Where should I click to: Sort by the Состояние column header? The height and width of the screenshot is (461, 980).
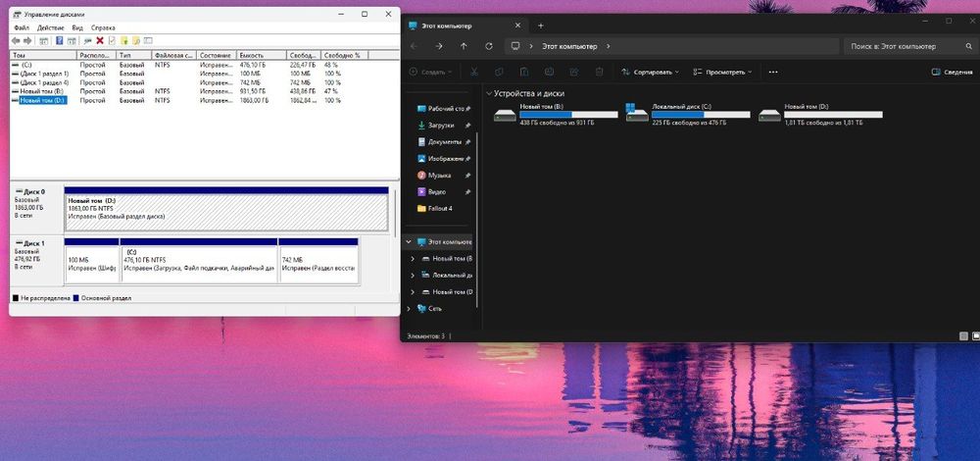pyautogui.click(x=217, y=56)
